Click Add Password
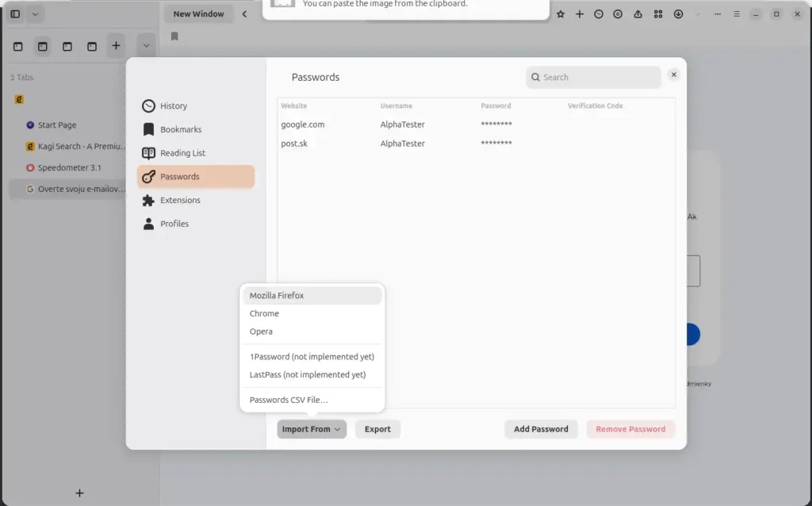Image resolution: width=812 pixels, height=506 pixels. [x=541, y=429]
